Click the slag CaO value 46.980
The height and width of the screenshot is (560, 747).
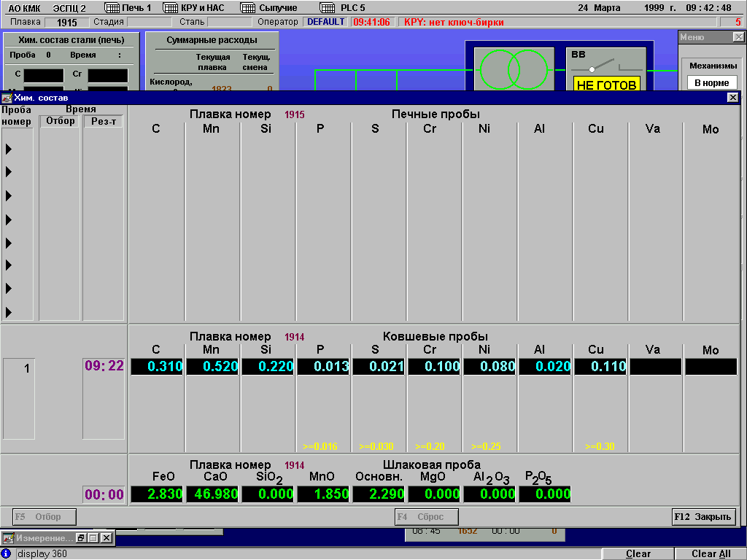[x=212, y=494]
